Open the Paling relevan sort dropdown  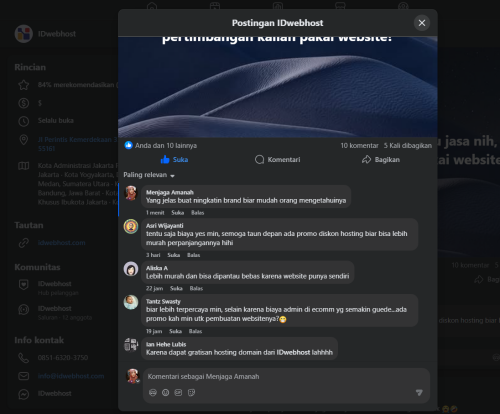click(x=149, y=175)
